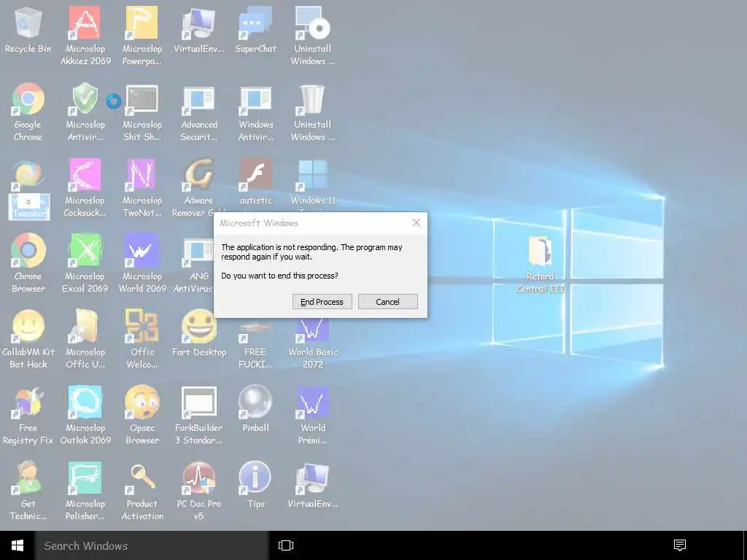Select the Pinball desktop icon
This screenshot has height=560, width=747.
(x=255, y=402)
